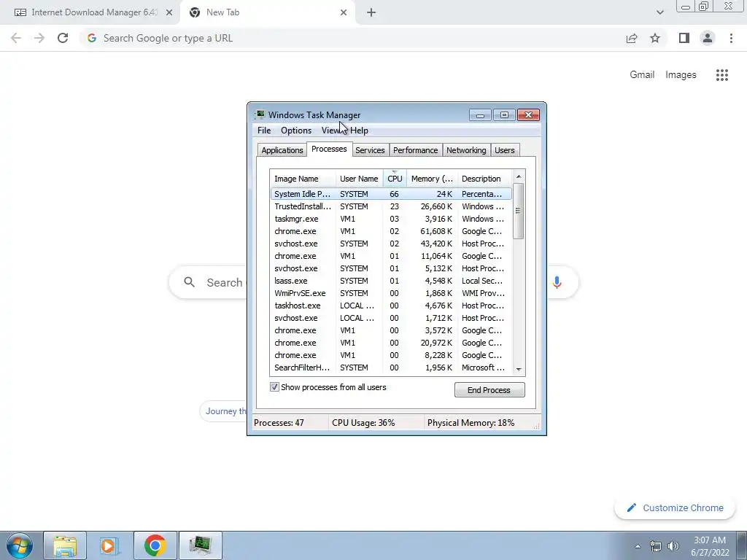The height and width of the screenshot is (560, 747).
Task: Click the Google search box text field
Action: [x=224, y=282]
